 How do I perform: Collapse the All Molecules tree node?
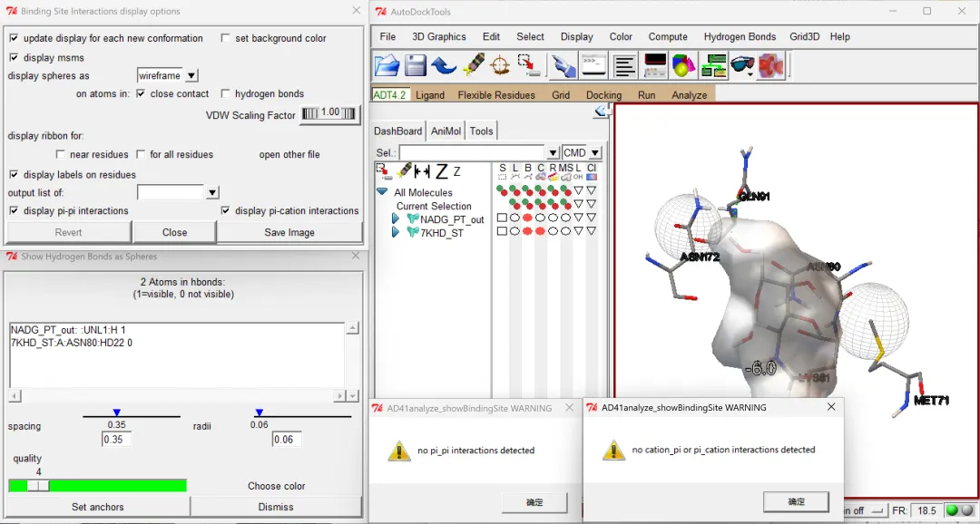[382, 191]
